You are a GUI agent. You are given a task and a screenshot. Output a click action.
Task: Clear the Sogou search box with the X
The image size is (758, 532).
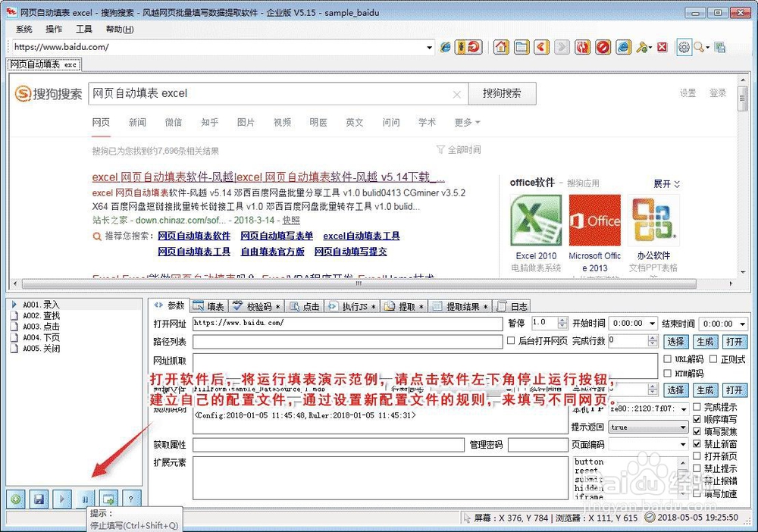tap(456, 95)
